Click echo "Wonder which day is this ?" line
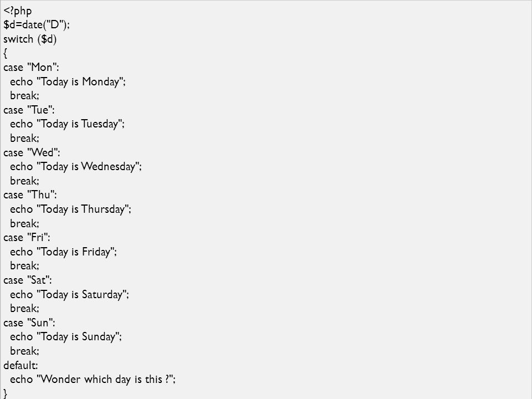 click(93, 379)
